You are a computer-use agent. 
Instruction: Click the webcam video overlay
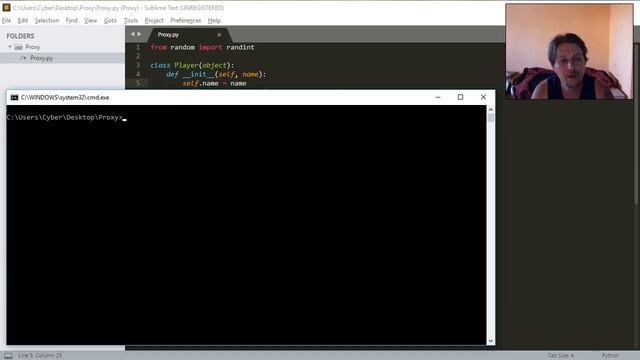pos(569,52)
